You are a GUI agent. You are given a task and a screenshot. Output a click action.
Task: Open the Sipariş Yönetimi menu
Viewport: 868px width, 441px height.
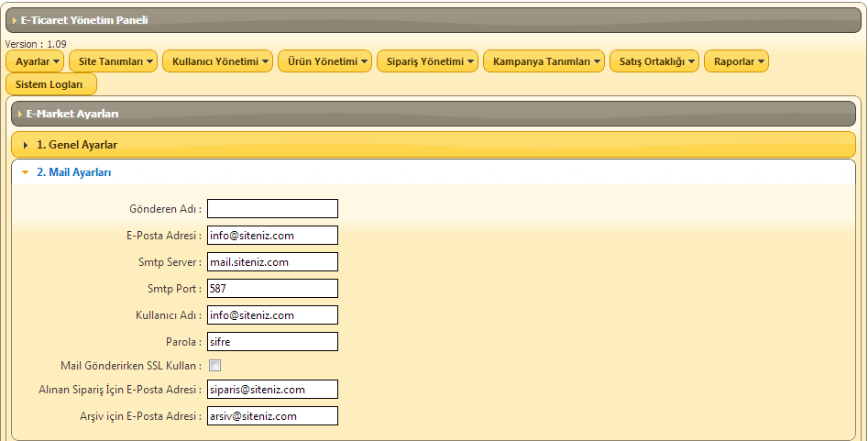[427, 61]
